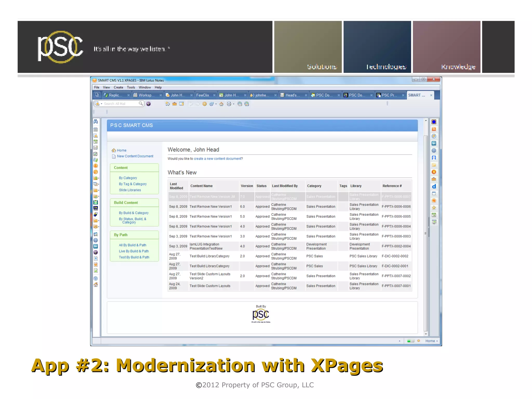Click the star favorites icon in right sidebar
The height and width of the screenshot is (399, 532).
pos(434,208)
